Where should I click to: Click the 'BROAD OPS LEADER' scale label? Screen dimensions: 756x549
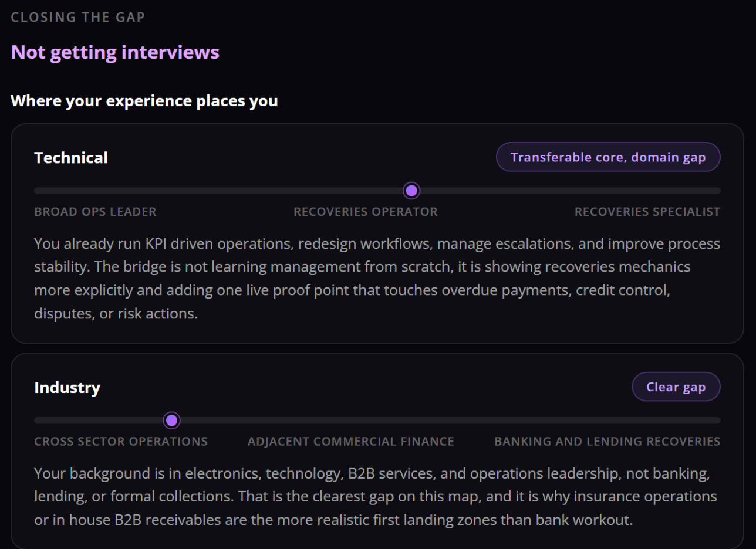pyautogui.click(x=96, y=212)
